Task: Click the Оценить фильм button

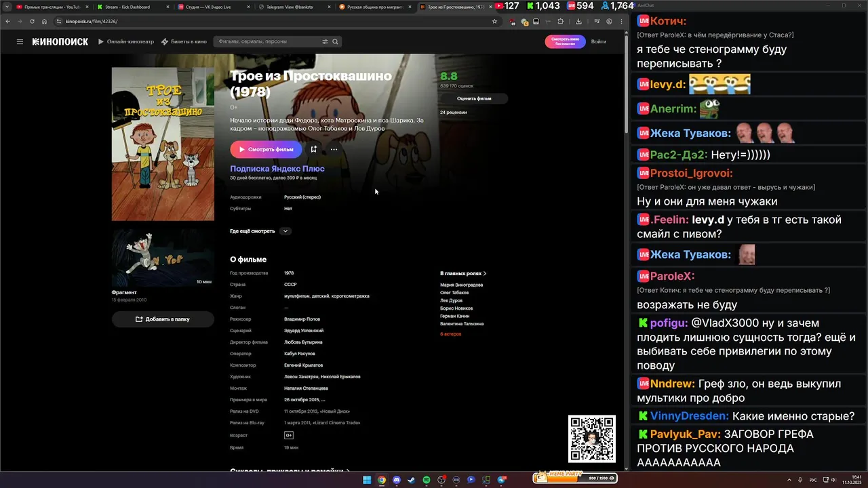Action: pyautogui.click(x=474, y=99)
